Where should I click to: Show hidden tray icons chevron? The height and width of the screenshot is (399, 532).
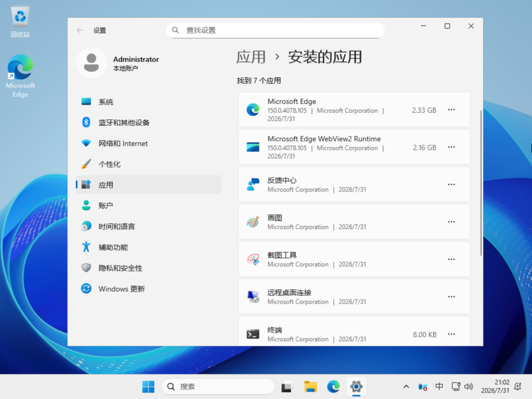406,387
